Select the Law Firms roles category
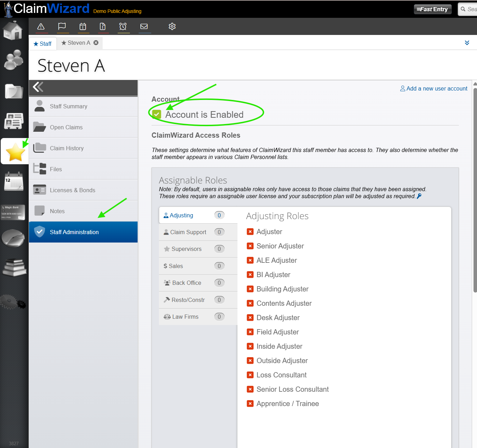 [198, 317]
